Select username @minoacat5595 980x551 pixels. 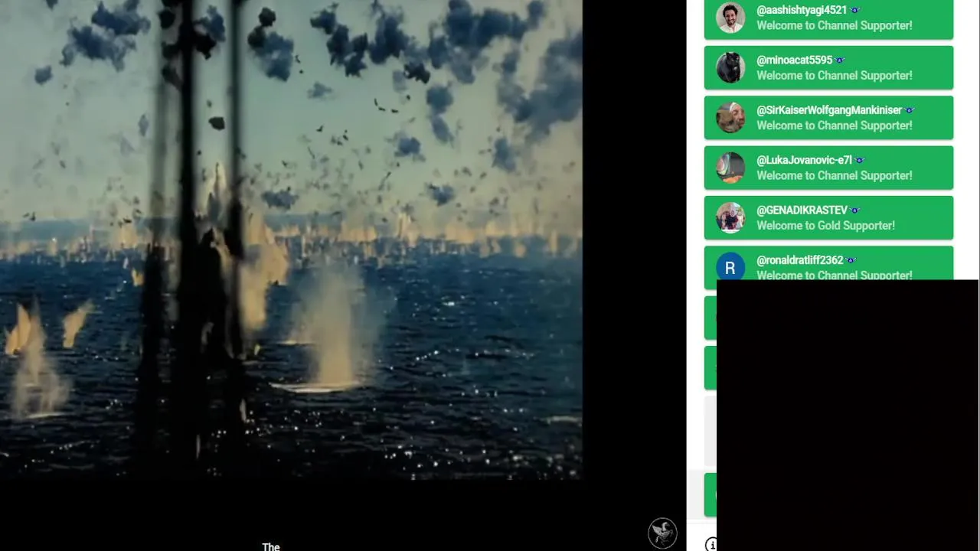pyautogui.click(x=794, y=60)
